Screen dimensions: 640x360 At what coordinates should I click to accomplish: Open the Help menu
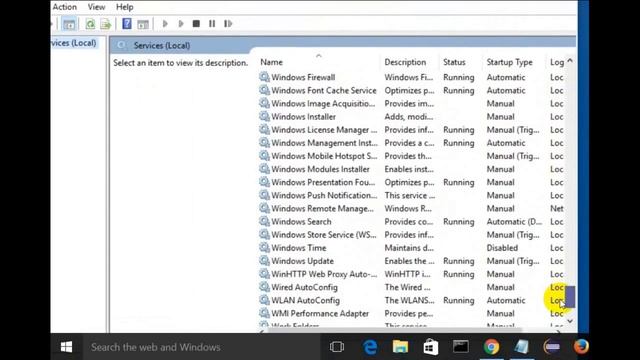124,7
